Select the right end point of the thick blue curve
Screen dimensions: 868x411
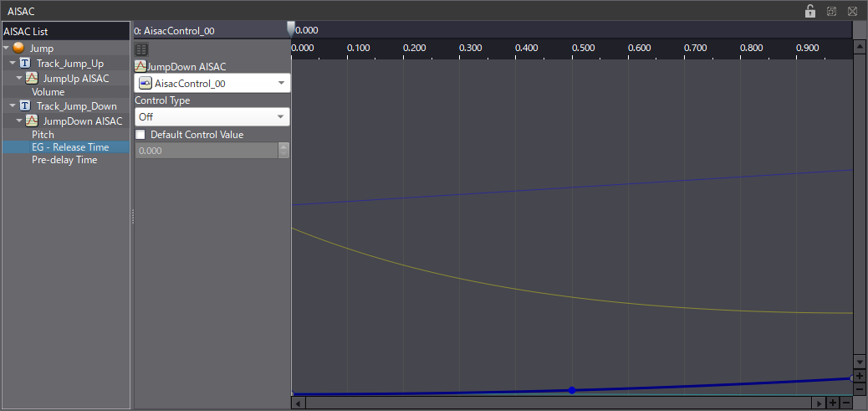[852, 378]
